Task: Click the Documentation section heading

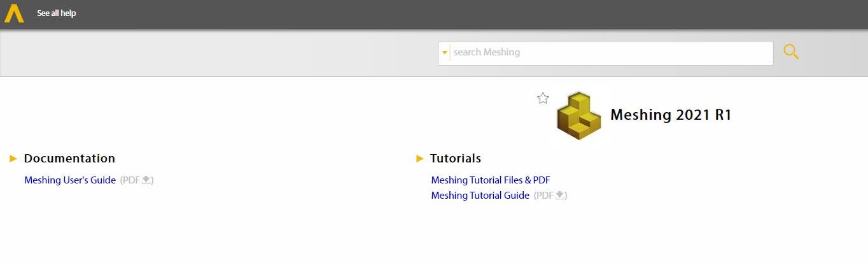Action: [69, 159]
